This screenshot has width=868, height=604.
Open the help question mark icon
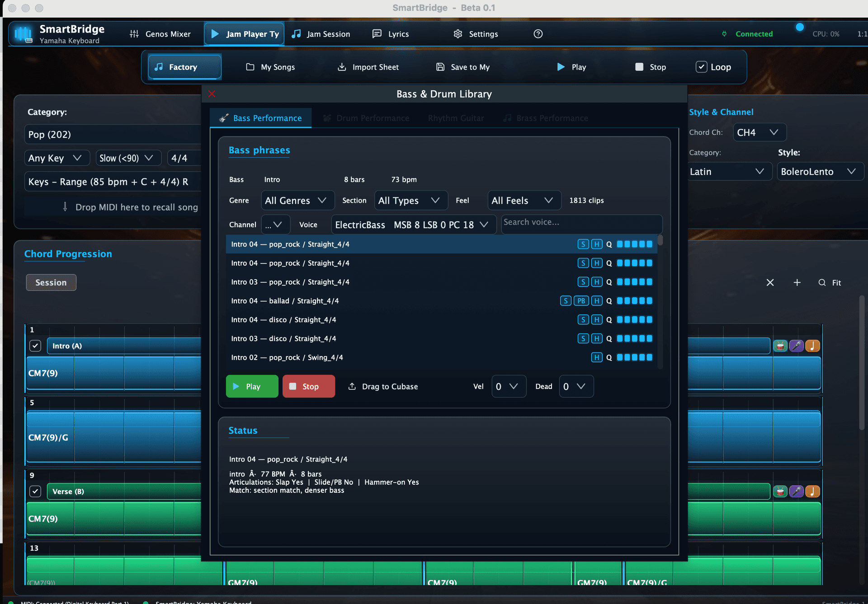click(538, 34)
